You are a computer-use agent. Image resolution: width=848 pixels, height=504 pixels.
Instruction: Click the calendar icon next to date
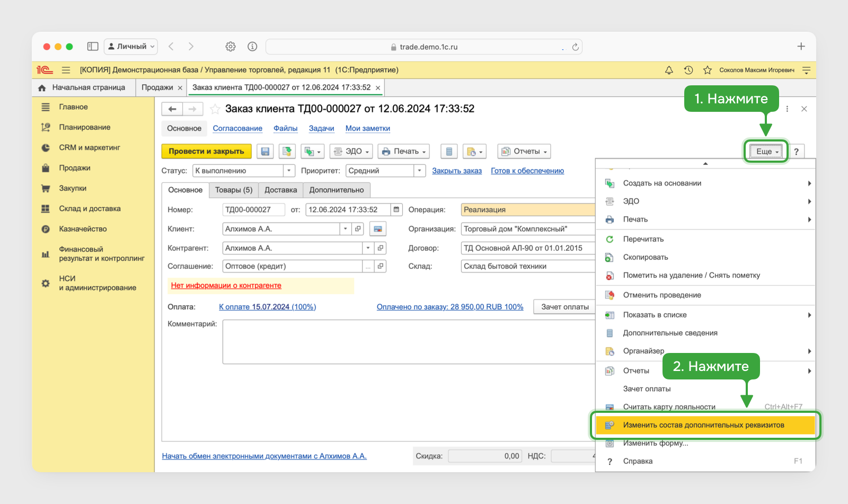(396, 210)
